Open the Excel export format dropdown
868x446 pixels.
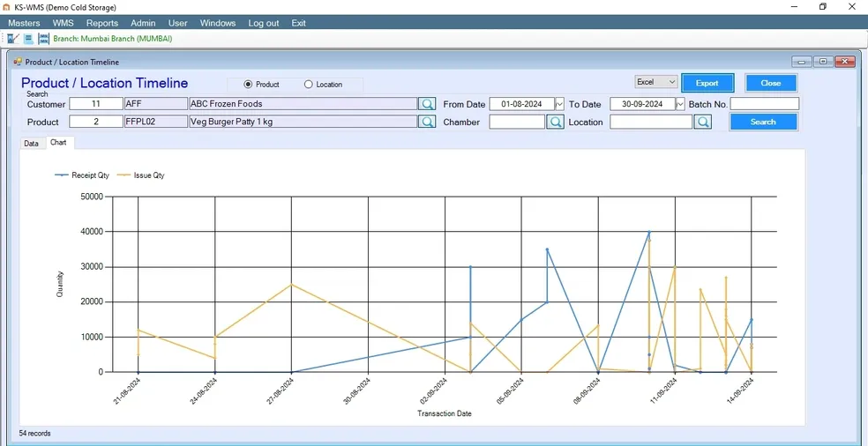pos(655,82)
